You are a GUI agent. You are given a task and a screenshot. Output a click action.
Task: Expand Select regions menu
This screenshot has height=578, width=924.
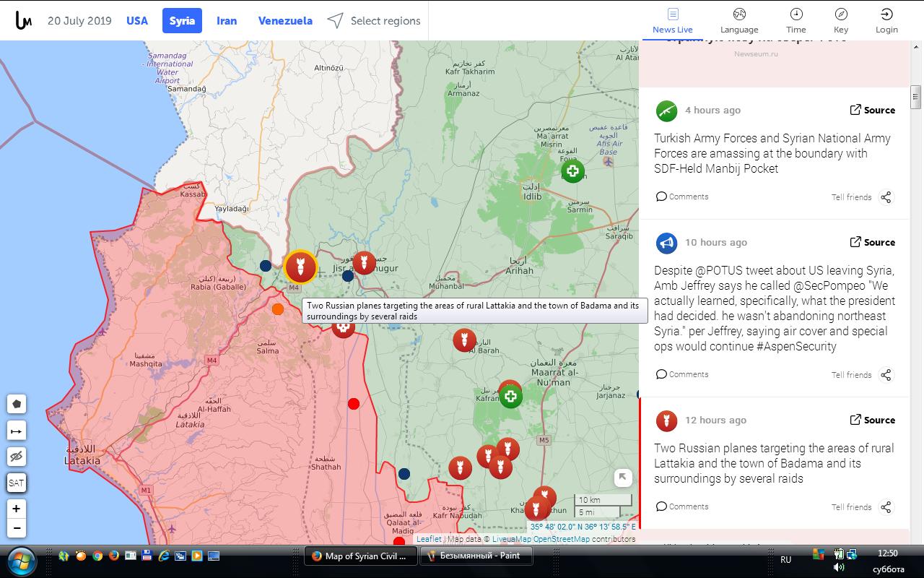(x=373, y=21)
